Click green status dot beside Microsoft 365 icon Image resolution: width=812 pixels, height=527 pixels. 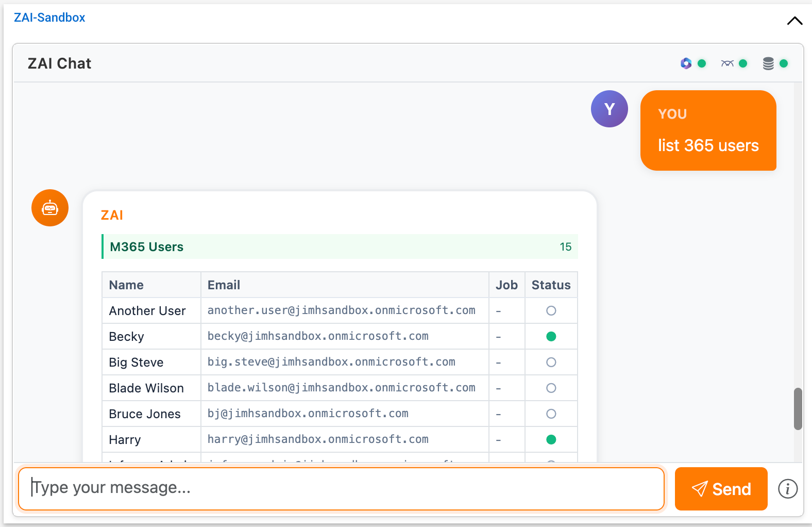tap(702, 63)
